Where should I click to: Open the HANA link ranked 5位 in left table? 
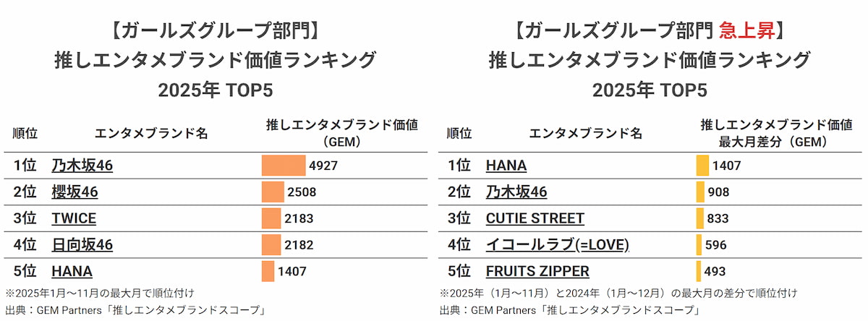(72, 272)
